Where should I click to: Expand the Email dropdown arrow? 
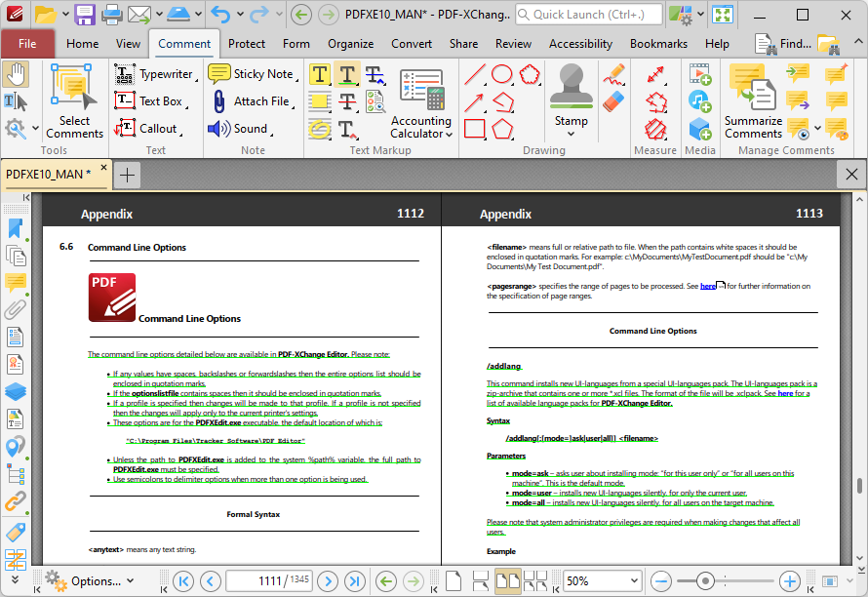[159, 14]
